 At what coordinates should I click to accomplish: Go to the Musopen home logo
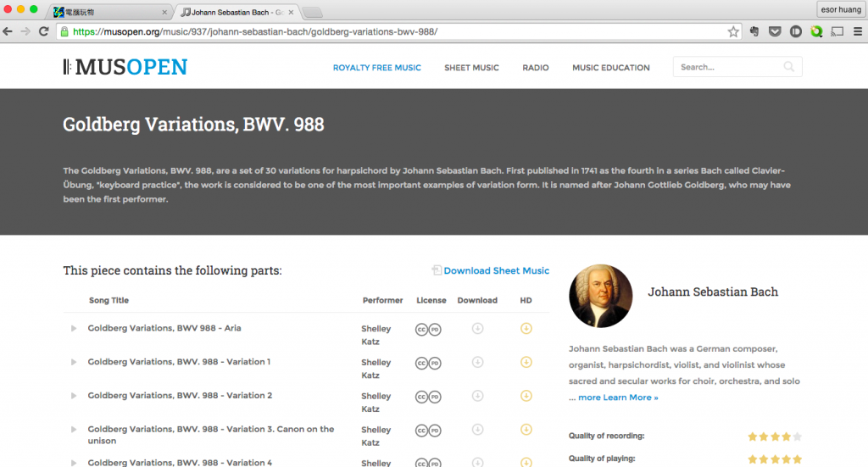click(125, 67)
